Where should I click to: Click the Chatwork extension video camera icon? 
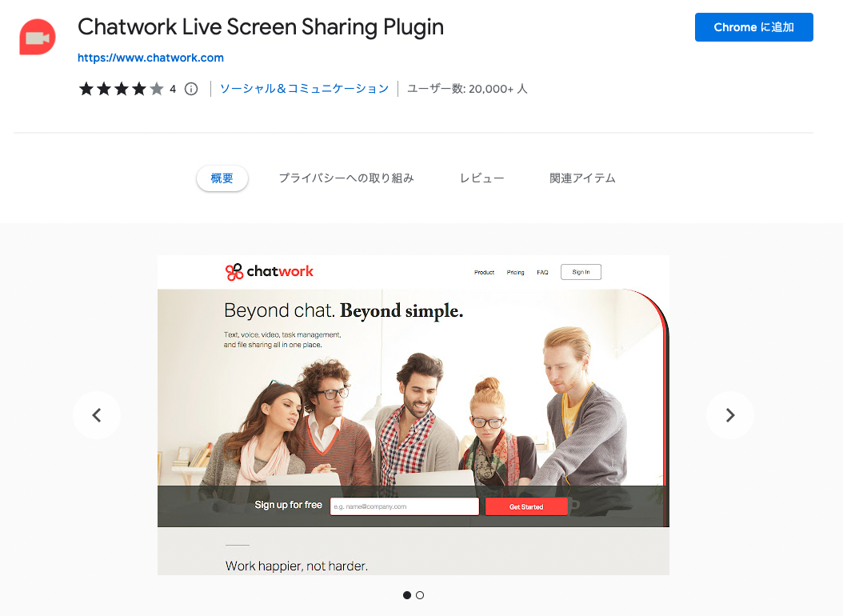coord(37,37)
